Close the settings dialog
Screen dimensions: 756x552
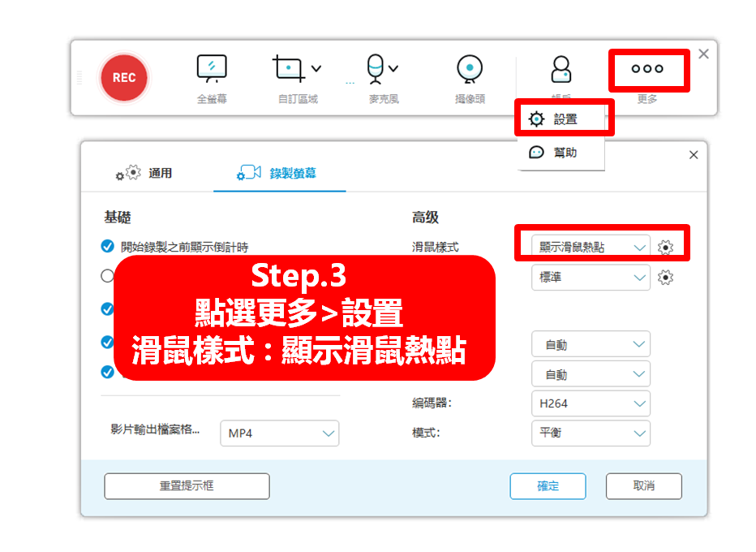coord(694,155)
